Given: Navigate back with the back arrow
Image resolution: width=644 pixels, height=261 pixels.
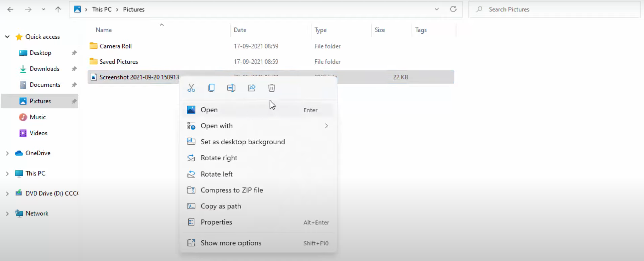Looking at the screenshot, I should (10, 9).
